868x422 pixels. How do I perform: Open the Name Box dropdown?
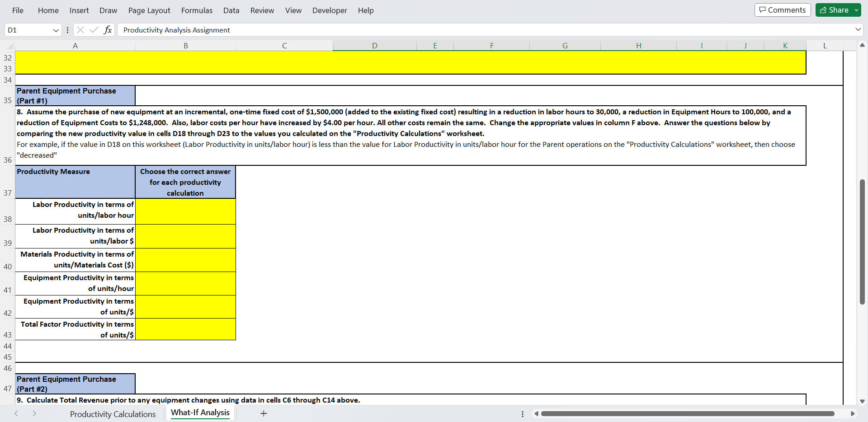[56, 30]
